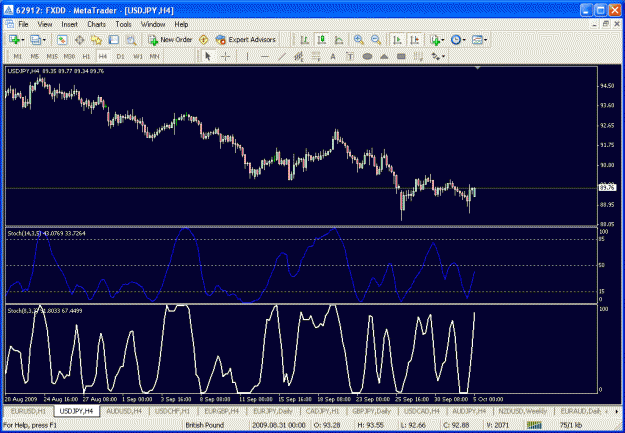Select the MN timeframe button
The image size is (625, 433).
pyautogui.click(x=155, y=57)
